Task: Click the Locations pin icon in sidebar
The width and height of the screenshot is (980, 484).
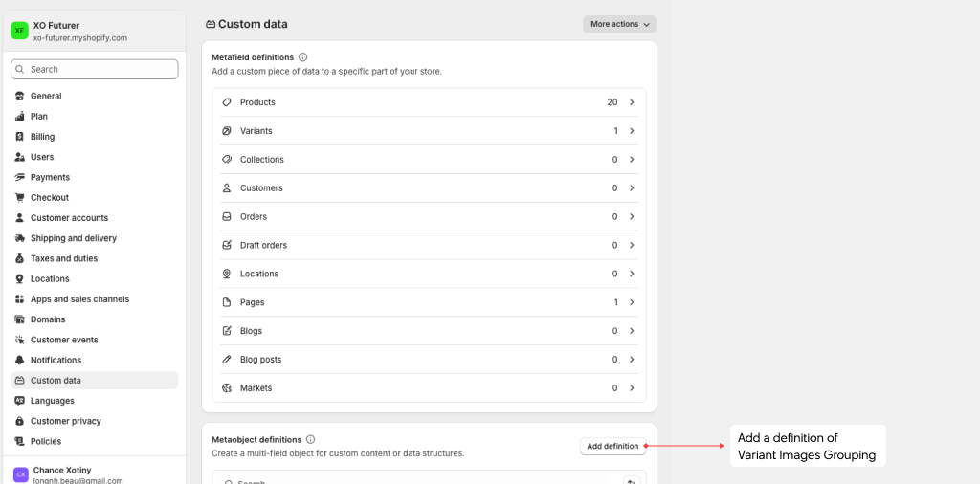Action: click(20, 279)
